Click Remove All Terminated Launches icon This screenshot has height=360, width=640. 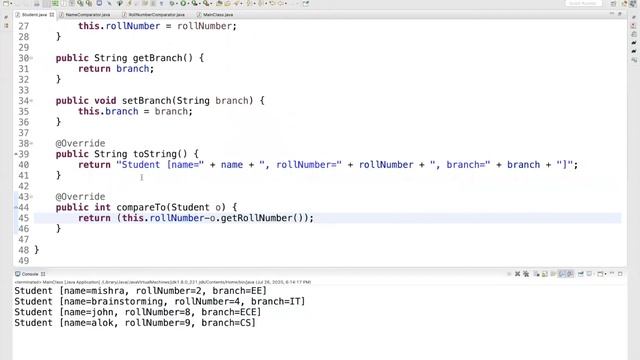526,274
